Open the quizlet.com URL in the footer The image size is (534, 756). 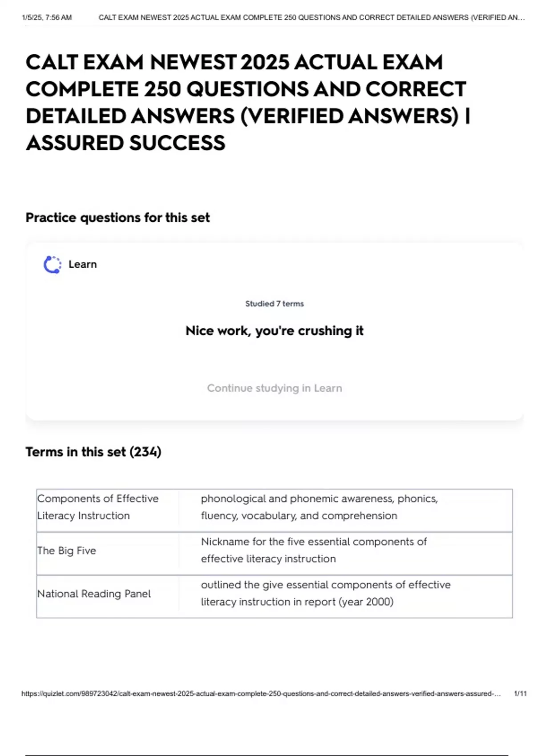[x=261, y=693]
